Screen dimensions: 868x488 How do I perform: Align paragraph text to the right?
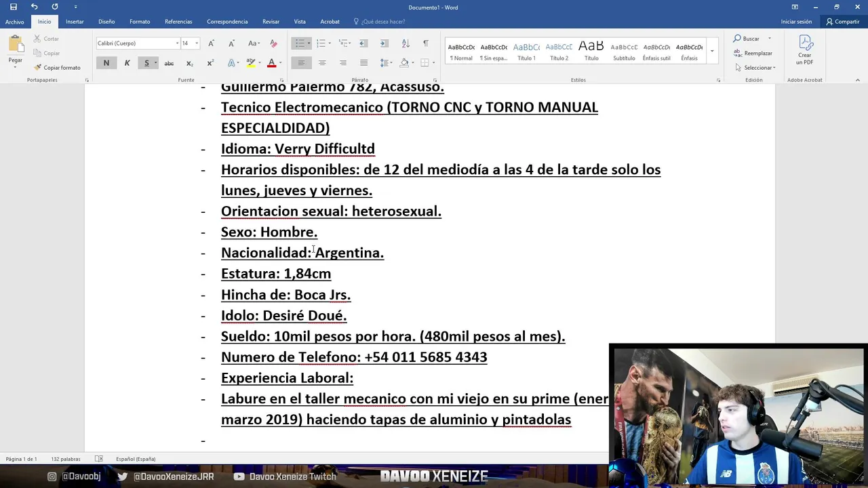click(x=343, y=63)
